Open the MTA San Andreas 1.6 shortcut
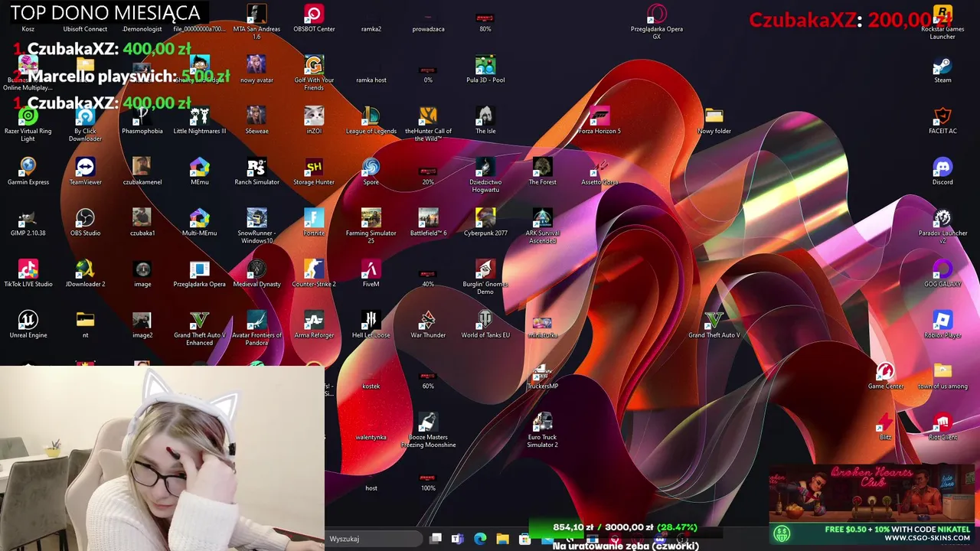The width and height of the screenshot is (980, 551). click(x=256, y=15)
